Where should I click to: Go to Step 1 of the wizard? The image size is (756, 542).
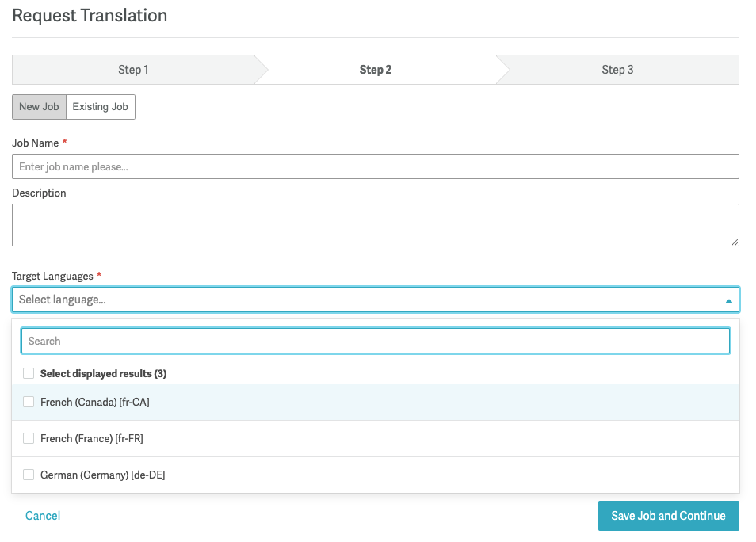(133, 70)
